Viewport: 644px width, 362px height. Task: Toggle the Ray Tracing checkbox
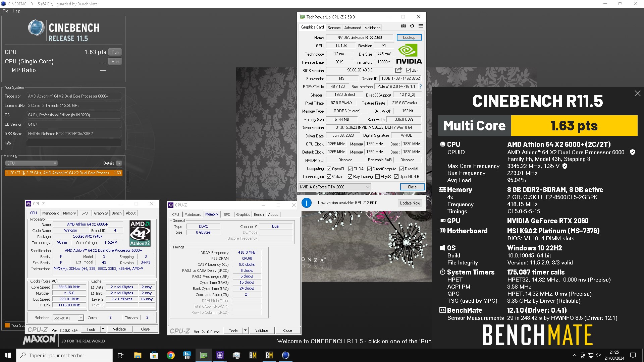point(350,177)
